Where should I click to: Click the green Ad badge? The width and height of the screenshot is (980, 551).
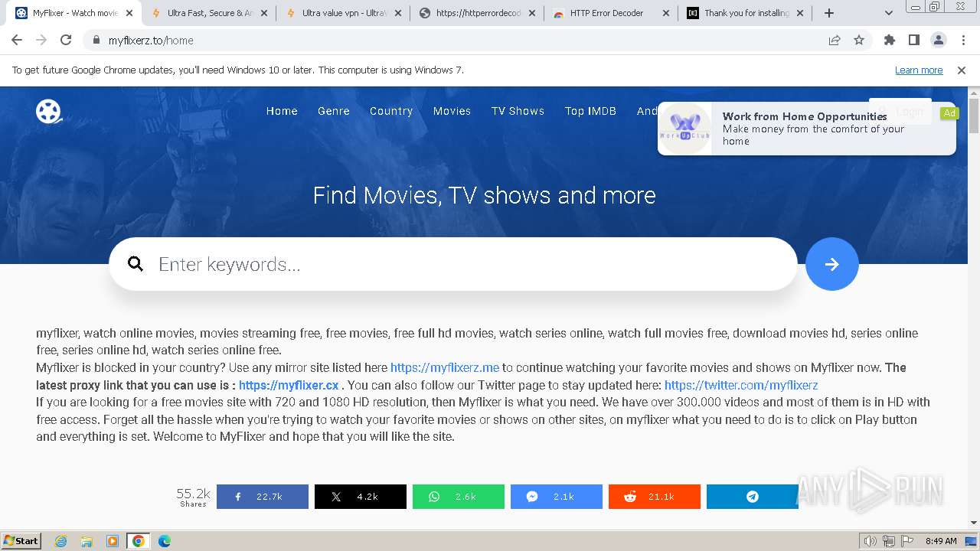point(949,113)
